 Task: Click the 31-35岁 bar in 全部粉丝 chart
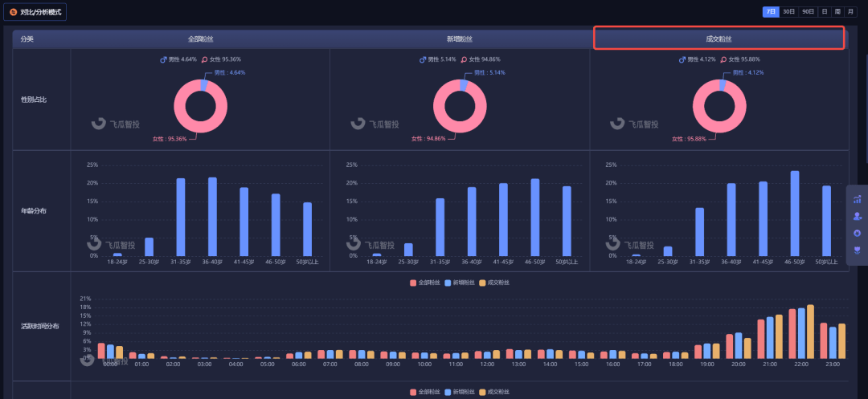(181, 218)
